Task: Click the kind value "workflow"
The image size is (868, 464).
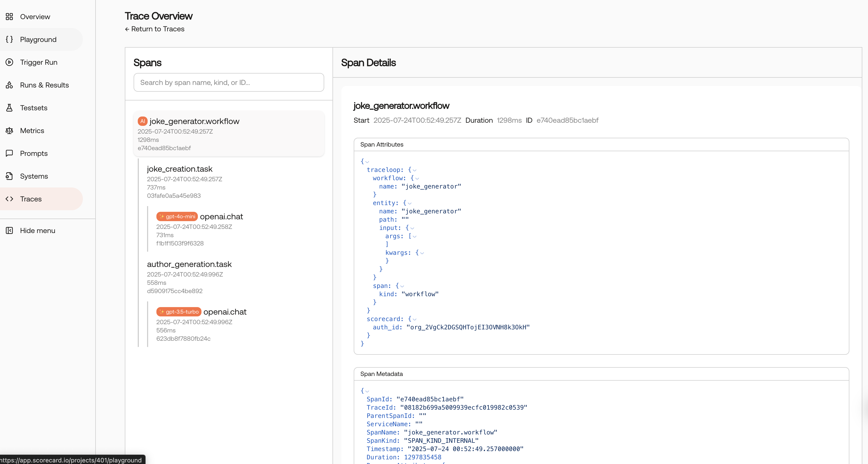Action: pos(420,294)
